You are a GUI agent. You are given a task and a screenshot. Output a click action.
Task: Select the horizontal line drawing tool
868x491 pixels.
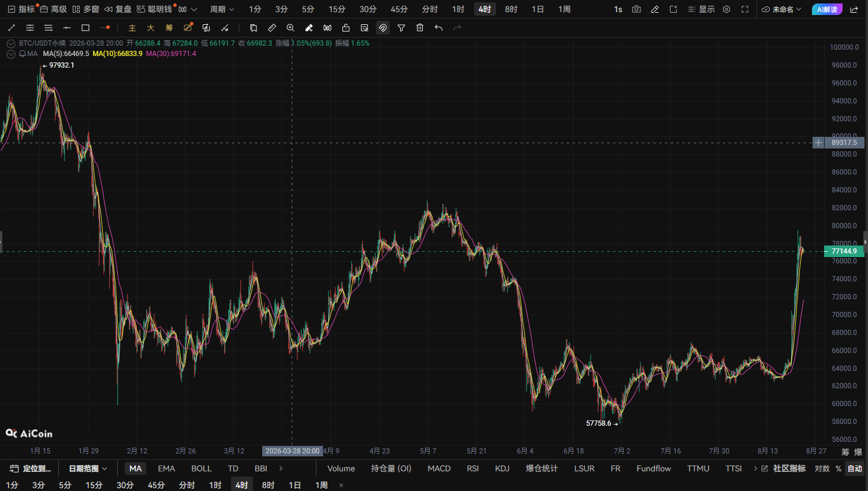(67, 28)
